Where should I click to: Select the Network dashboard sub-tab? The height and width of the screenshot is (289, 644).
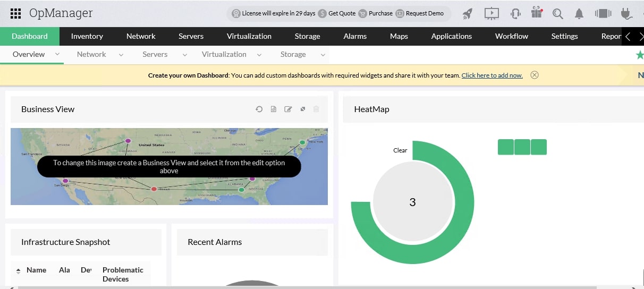coord(91,54)
